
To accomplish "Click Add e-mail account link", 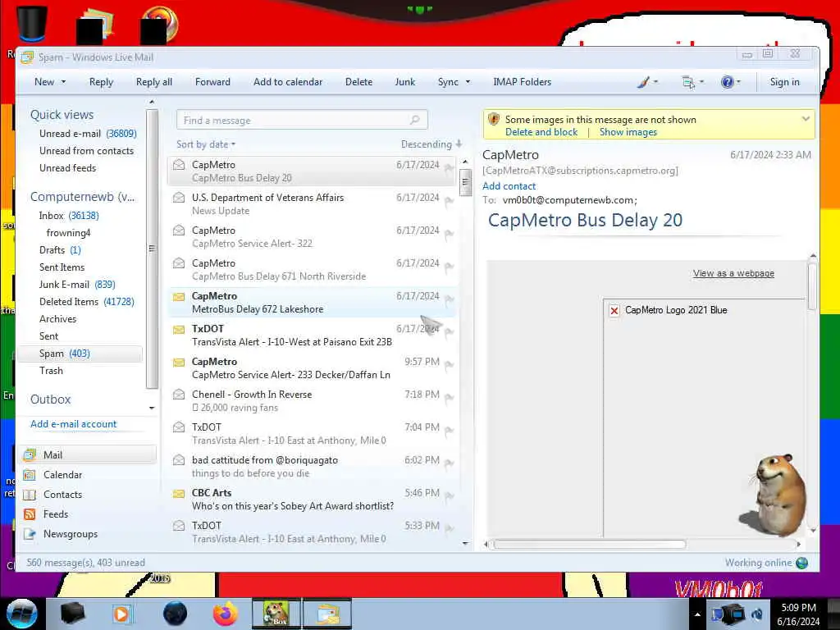I will (x=73, y=424).
